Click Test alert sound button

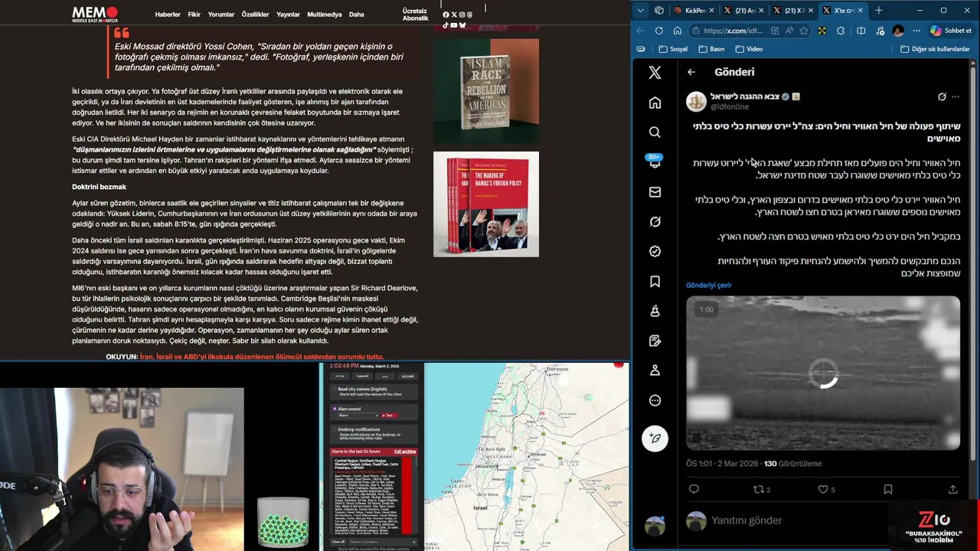[x=389, y=416]
